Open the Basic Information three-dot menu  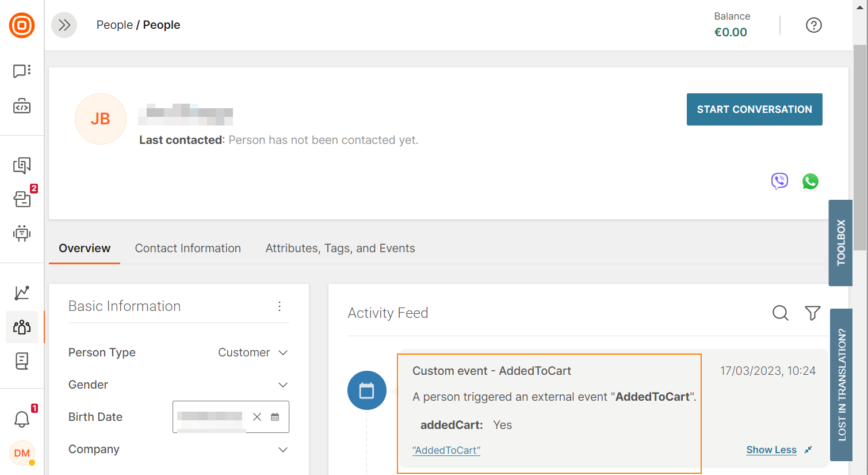[280, 306]
